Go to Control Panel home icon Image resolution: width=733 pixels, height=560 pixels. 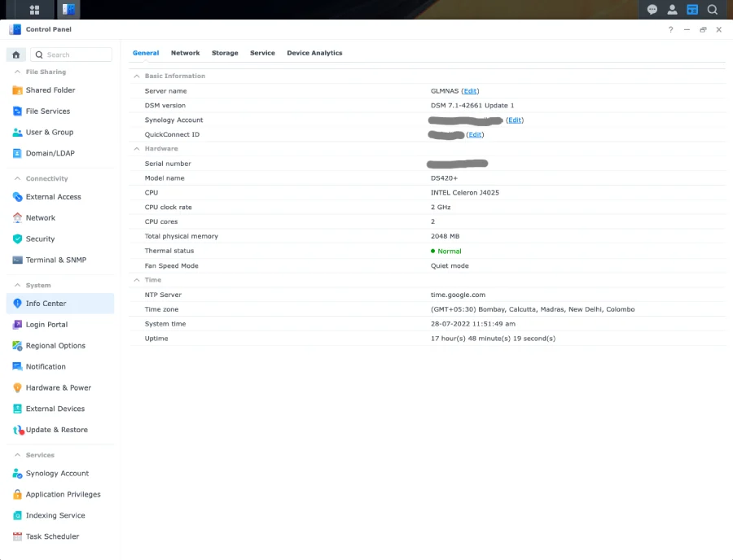pyautogui.click(x=16, y=55)
